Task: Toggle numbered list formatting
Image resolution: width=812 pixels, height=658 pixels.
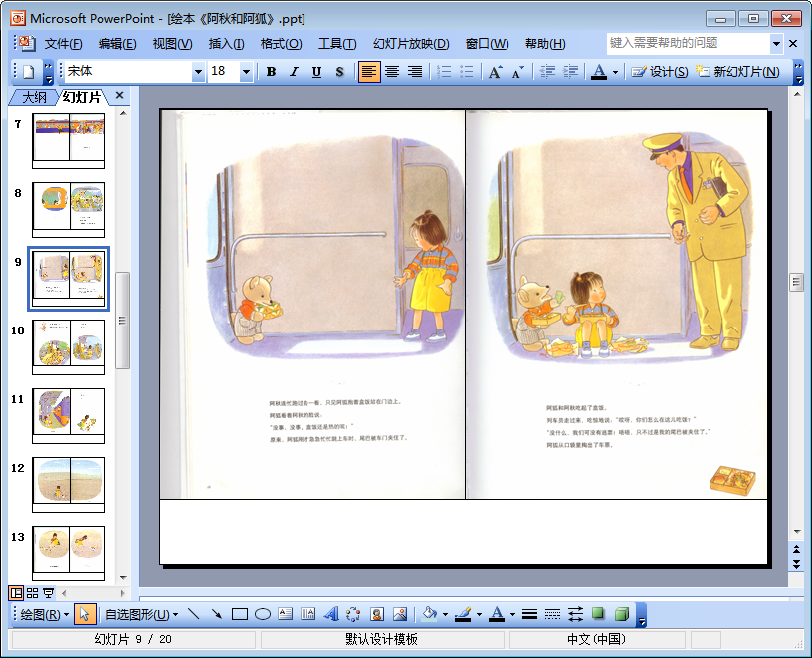Action: (x=443, y=72)
